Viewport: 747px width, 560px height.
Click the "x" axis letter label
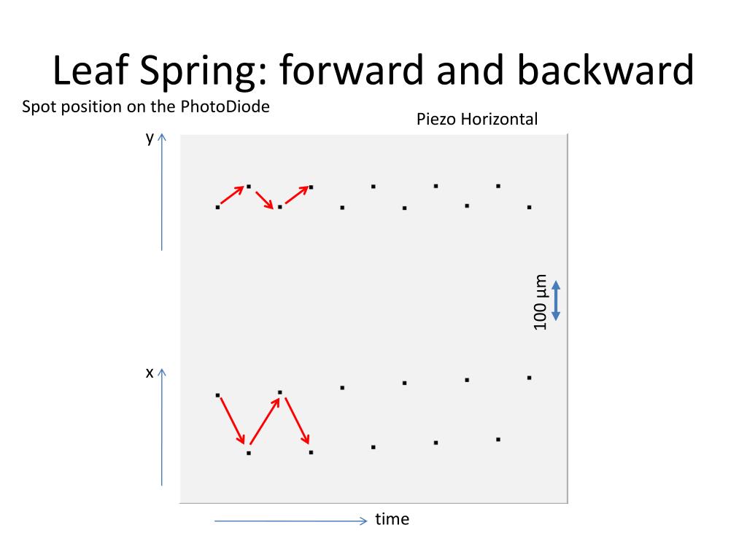tap(150, 373)
